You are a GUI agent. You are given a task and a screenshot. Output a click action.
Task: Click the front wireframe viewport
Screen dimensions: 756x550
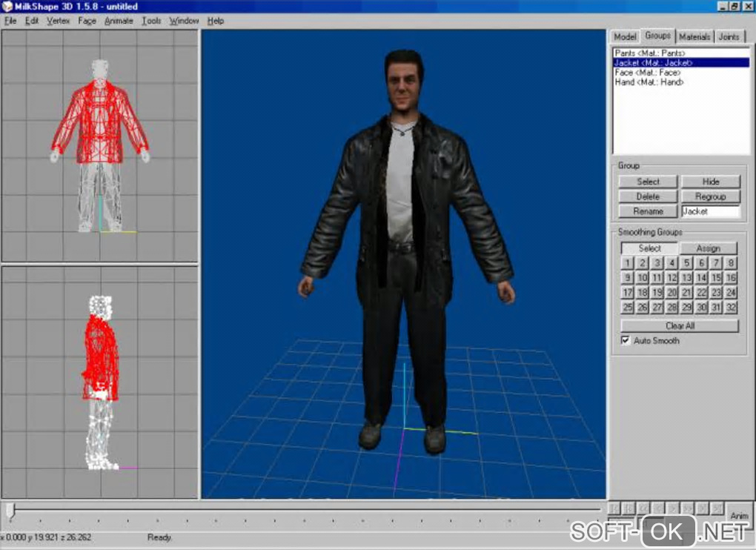[x=100, y=146]
